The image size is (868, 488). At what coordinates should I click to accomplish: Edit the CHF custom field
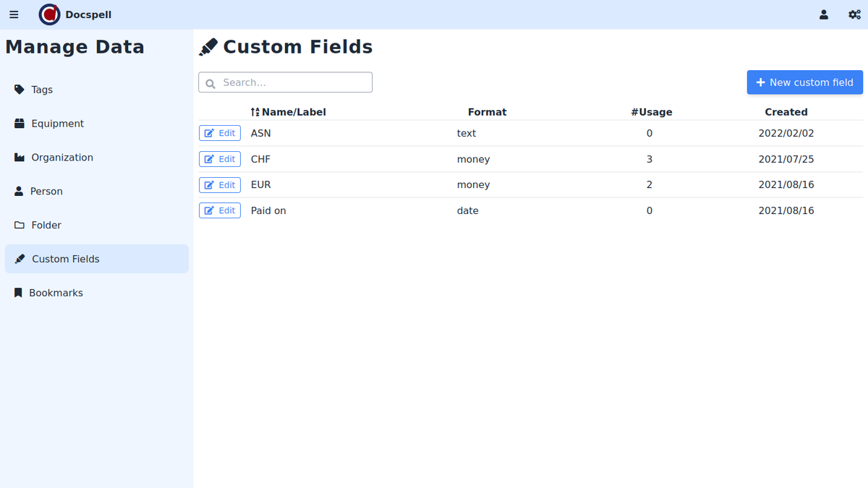point(220,159)
